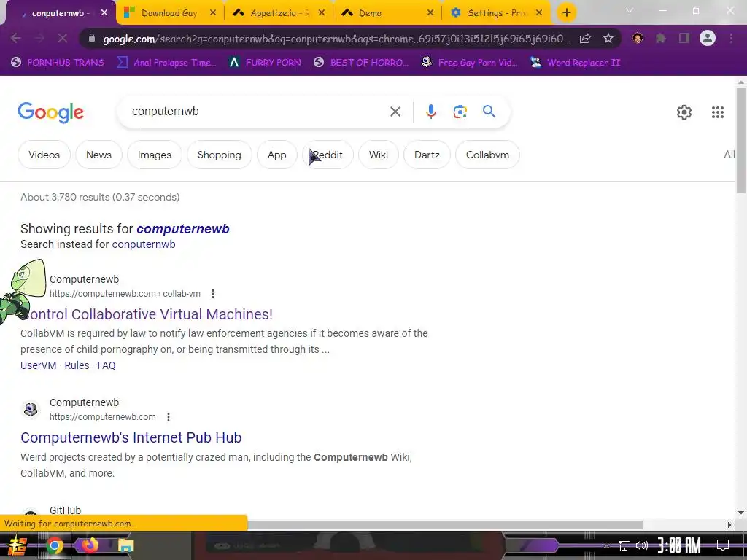Open the extensions puzzle icon
The image size is (747, 560).
(x=661, y=39)
